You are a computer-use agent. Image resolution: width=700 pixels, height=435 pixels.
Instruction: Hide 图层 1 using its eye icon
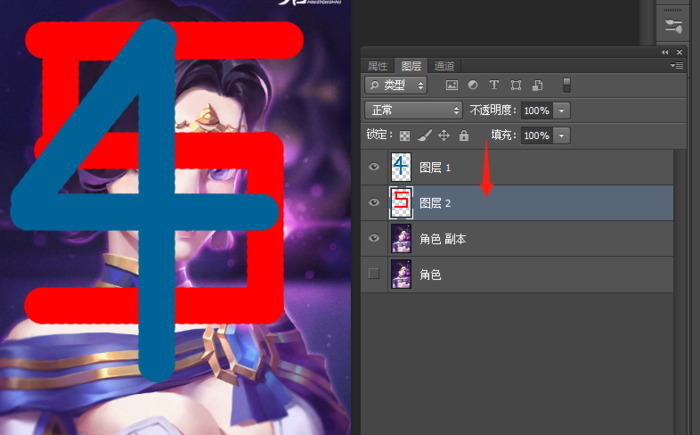tap(375, 167)
